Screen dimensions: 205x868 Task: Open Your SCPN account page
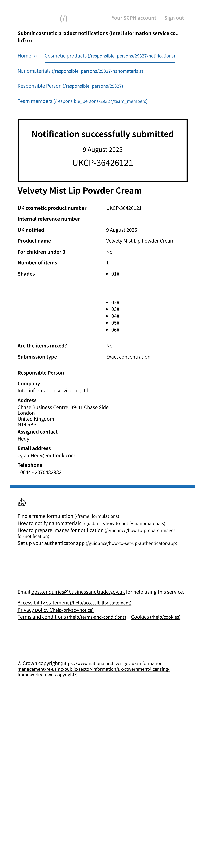[x=134, y=18]
